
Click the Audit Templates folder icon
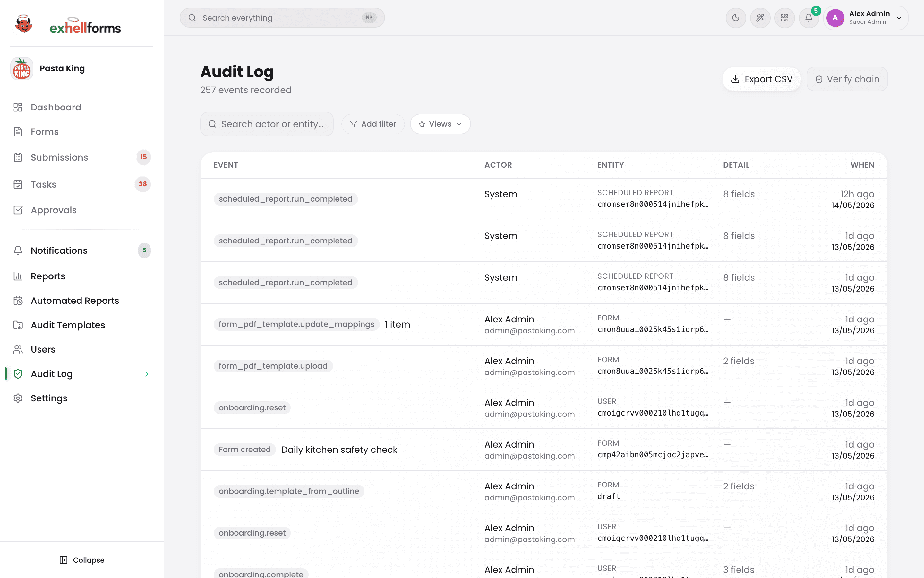click(x=18, y=325)
